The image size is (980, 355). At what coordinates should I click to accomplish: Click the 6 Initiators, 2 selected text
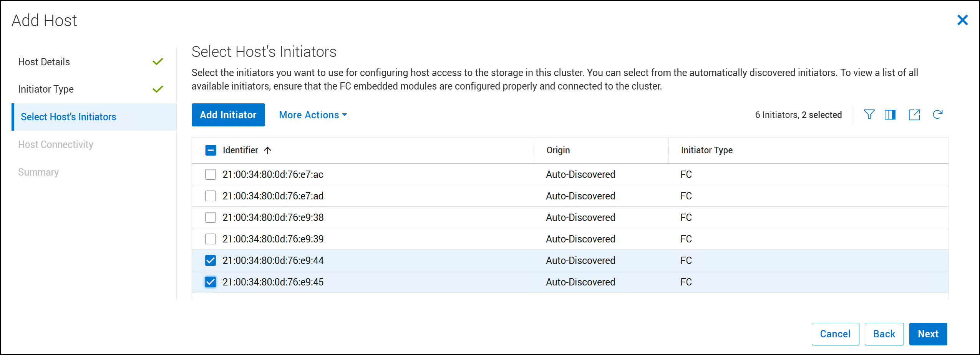pos(798,115)
